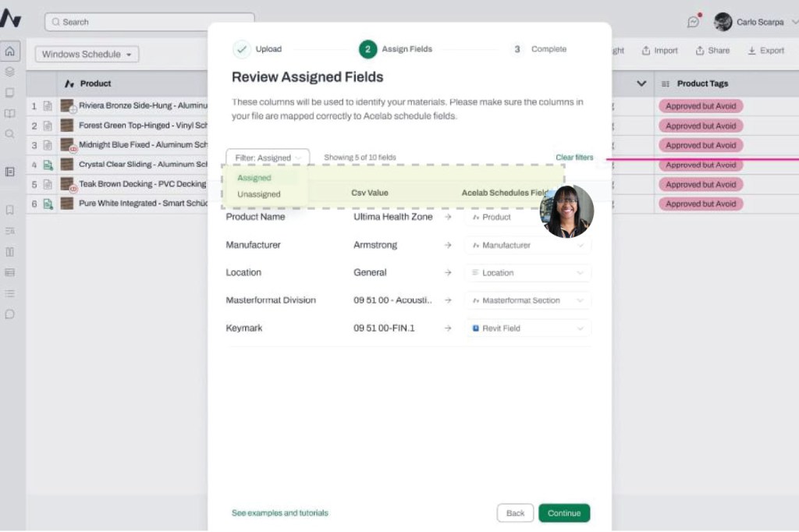
Task: Select the Unassigned filter option
Action: (x=258, y=194)
